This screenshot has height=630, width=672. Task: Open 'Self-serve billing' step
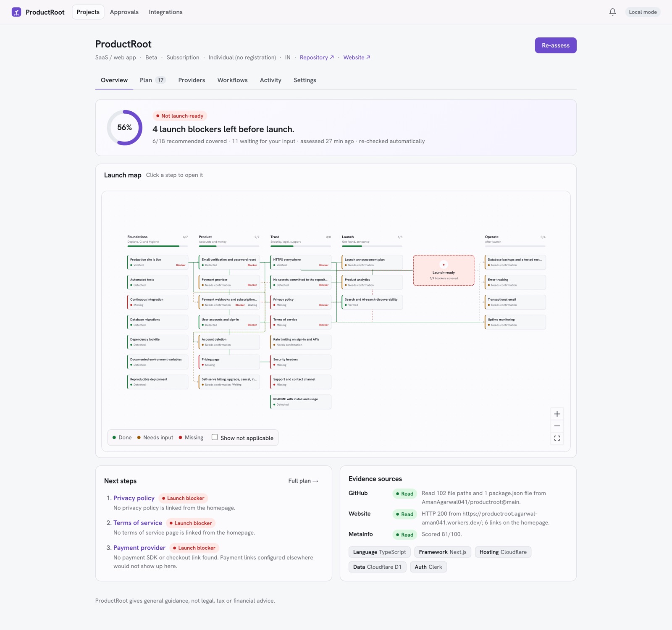coord(229,382)
